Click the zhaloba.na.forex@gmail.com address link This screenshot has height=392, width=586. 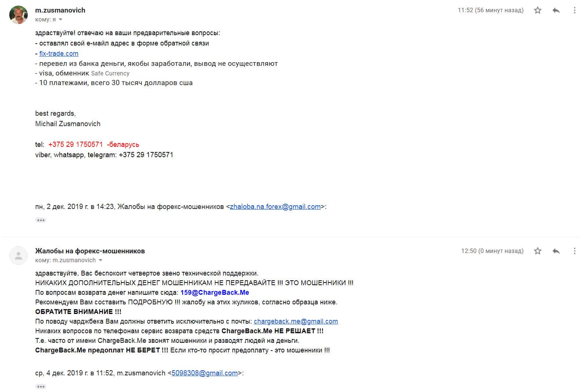pos(275,207)
